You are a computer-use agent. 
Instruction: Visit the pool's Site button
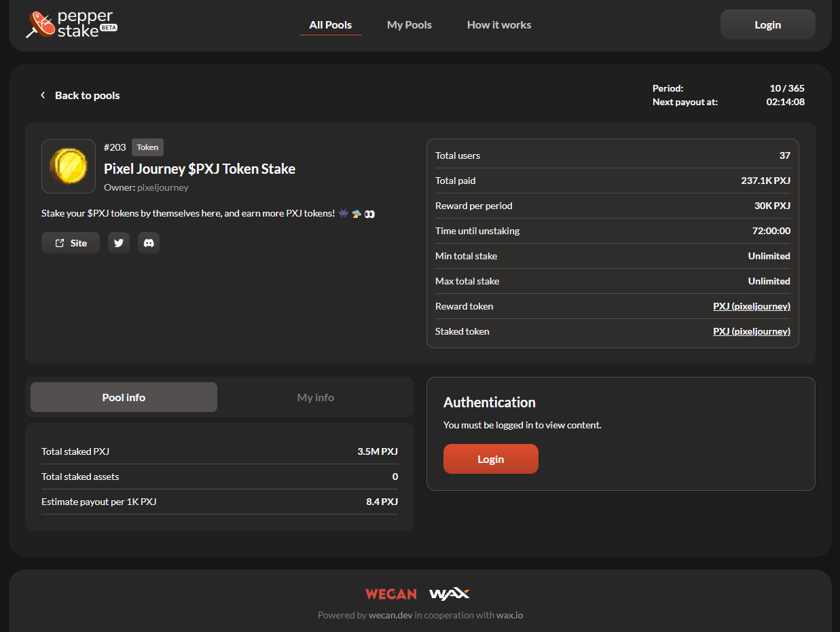coord(71,243)
